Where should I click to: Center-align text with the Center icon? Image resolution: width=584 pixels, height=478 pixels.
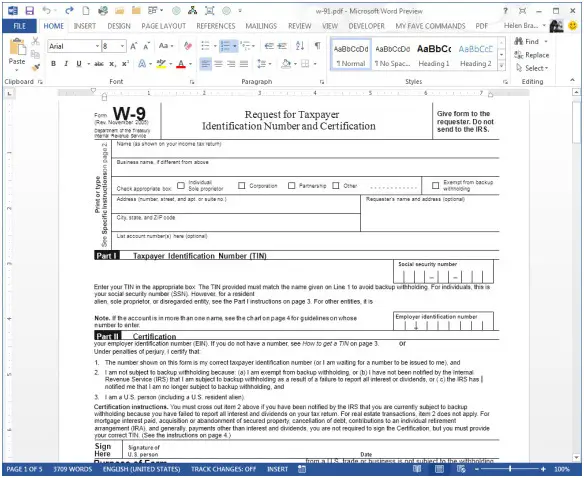coord(218,64)
